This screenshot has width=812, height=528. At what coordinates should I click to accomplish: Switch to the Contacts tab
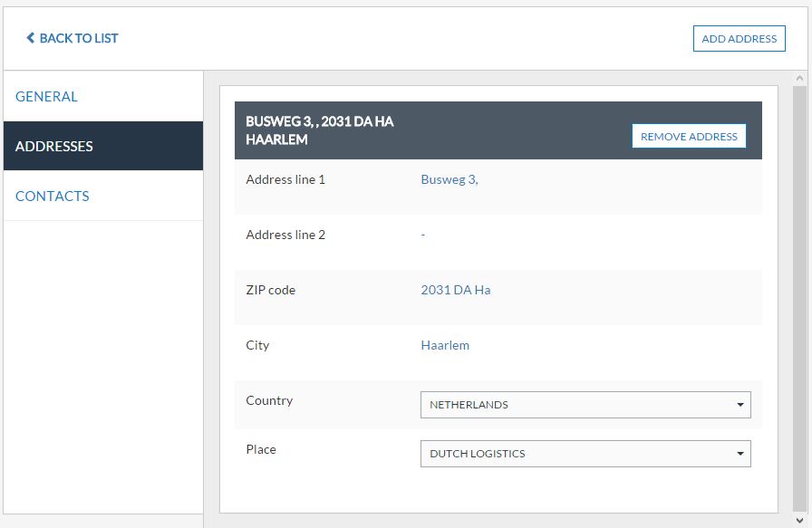click(53, 196)
